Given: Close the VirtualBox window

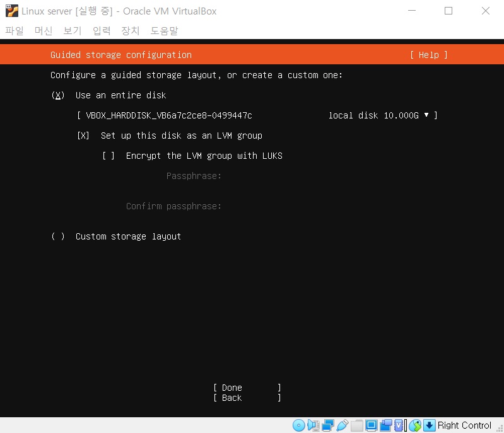Looking at the screenshot, I should point(486,11).
